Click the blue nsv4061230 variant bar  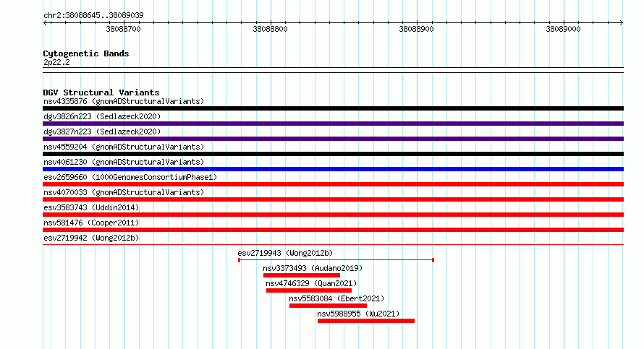tap(333, 169)
